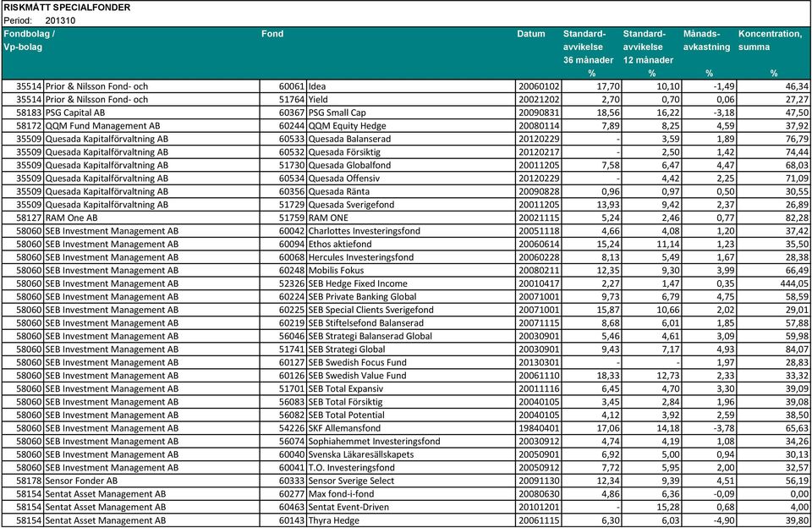Image resolution: width=812 pixels, height=528 pixels.
Task: Select the RAM One AB company cell
Action: pyautogui.click(x=151, y=218)
